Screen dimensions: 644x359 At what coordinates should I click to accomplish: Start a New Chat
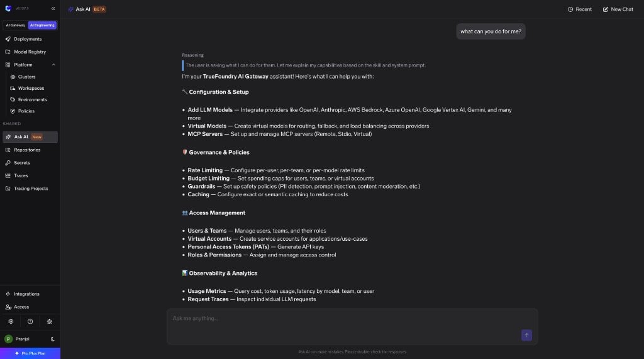pyautogui.click(x=618, y=9)
